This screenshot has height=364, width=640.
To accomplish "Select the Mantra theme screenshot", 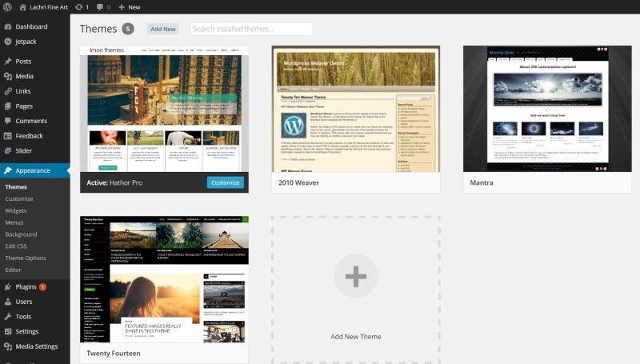I will point(547,109).
